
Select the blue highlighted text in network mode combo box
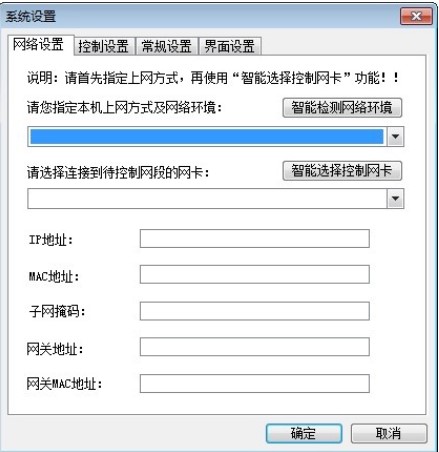pos(207,136)
